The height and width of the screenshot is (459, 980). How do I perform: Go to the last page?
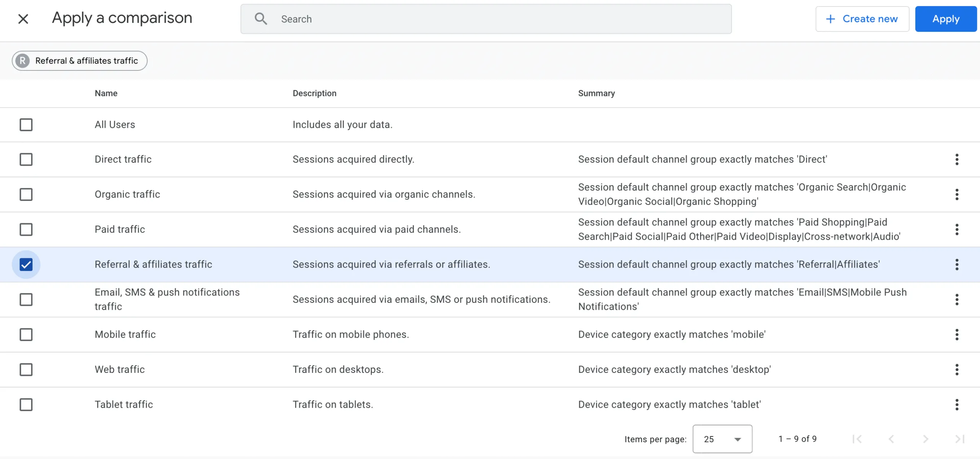(960, 439)
